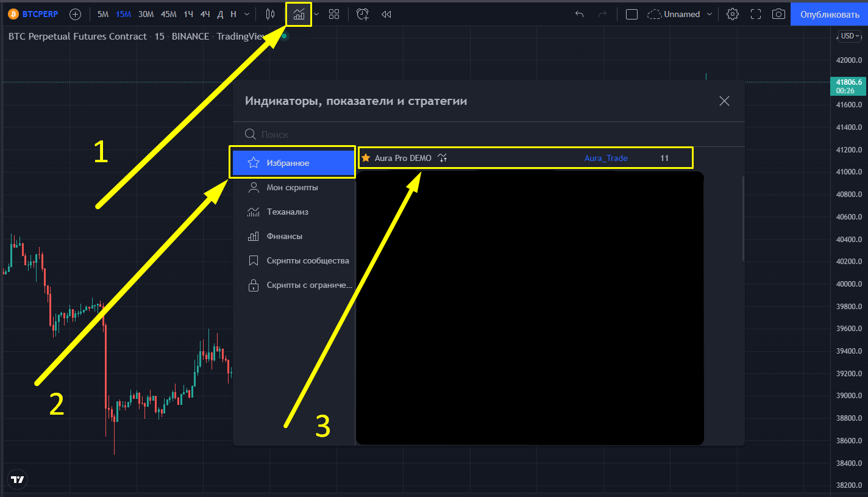Open the chart layout grid selector
Viewport: 868px width, 497px height.
coord(334,14)
